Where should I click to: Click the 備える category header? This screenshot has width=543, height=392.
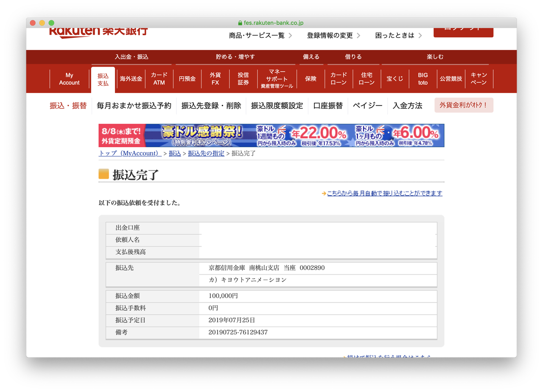point(311,57)
